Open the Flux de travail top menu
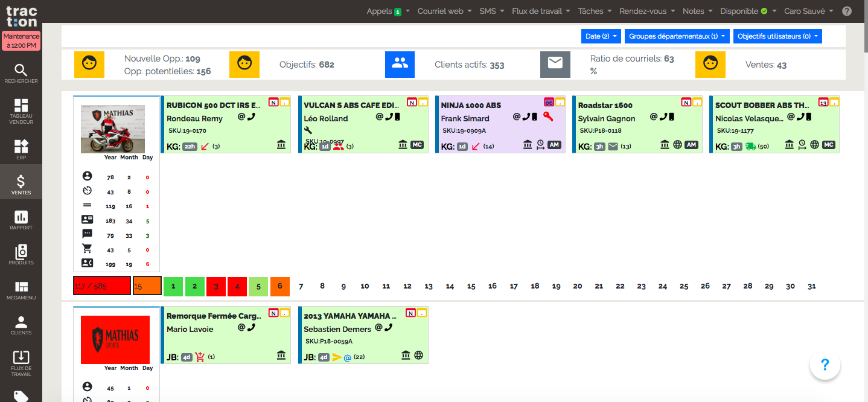Viewport: 868px width, 402px height. coord(541,11)
